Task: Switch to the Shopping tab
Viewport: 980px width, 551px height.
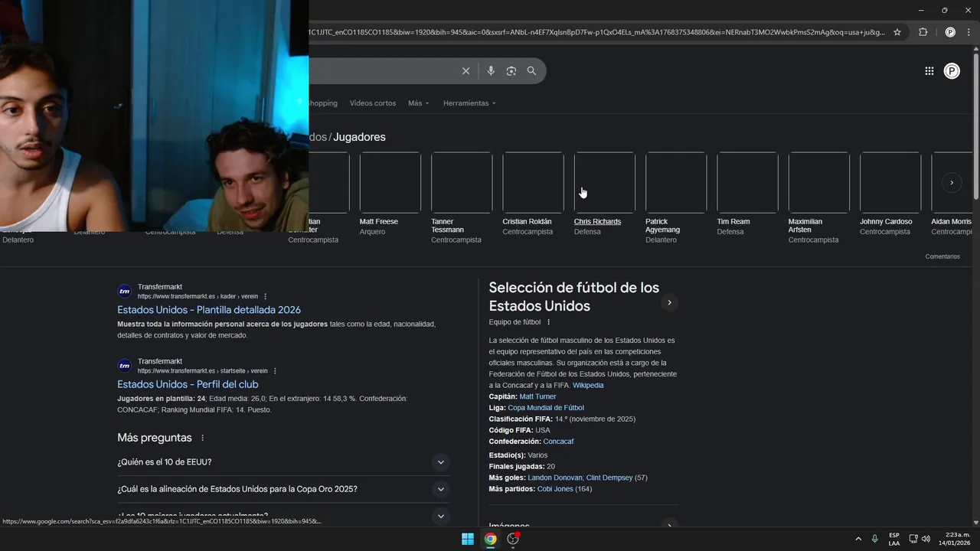Action: click(323, 103)
